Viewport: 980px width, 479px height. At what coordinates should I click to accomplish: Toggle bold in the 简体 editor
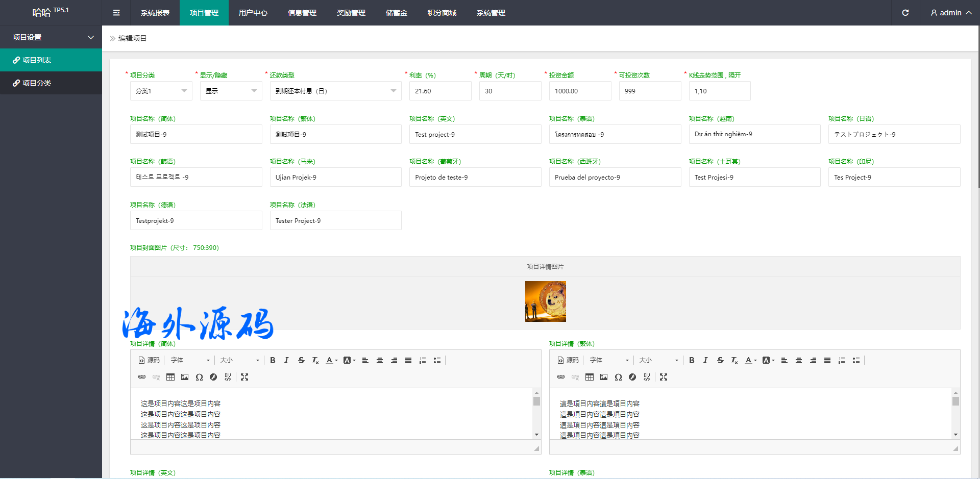tap(273, 360)
